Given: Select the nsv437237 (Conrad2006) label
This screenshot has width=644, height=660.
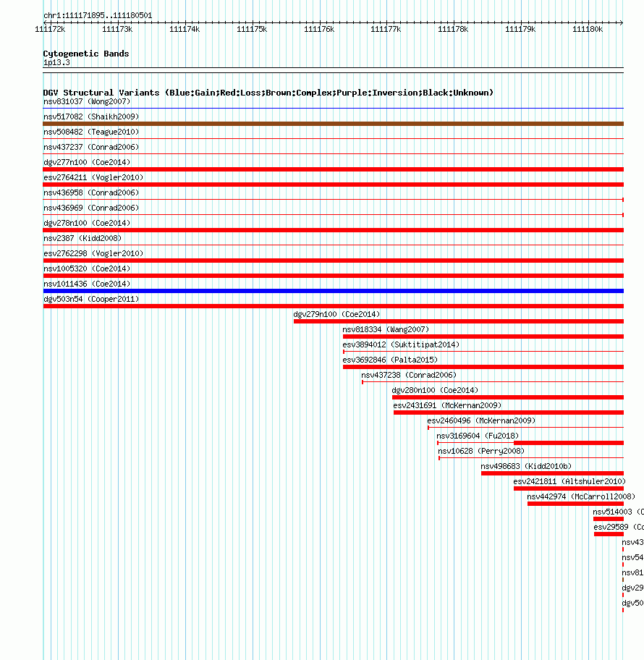Looking at the screenshot, I should pos(91,147).
